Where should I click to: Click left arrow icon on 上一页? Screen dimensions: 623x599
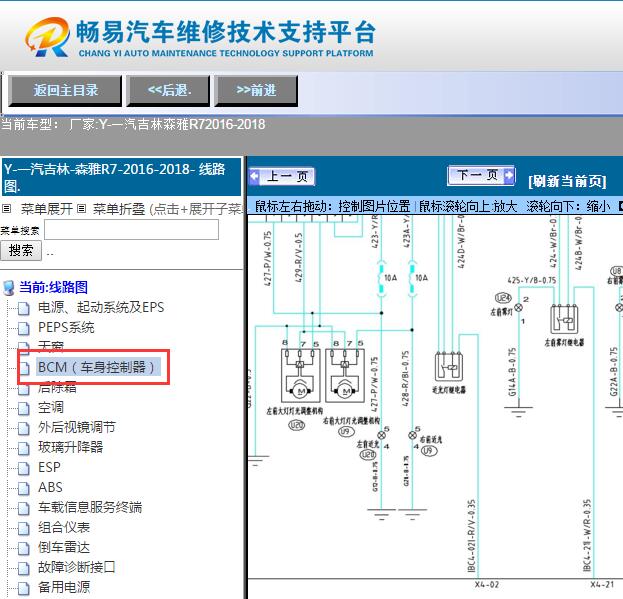(254, 176)
